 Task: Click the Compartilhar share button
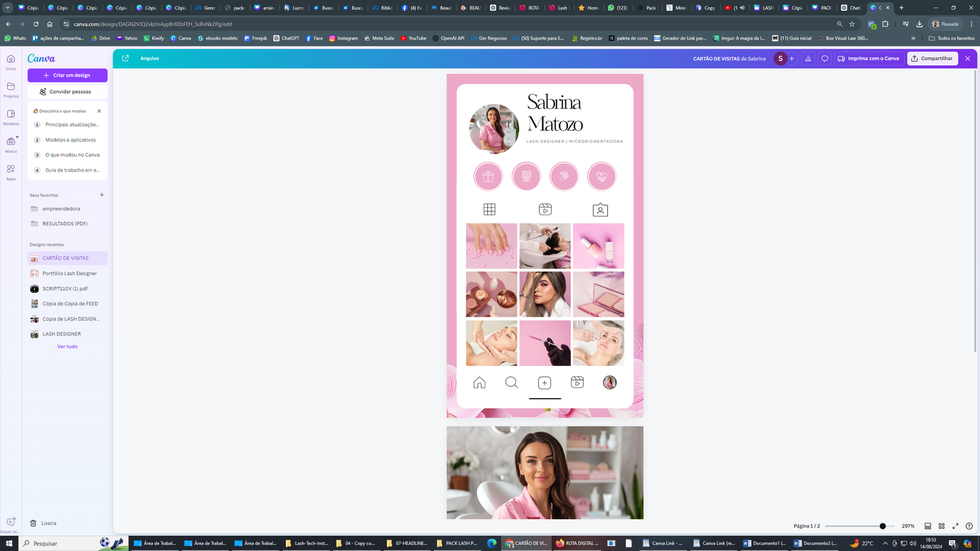(932, 59)
